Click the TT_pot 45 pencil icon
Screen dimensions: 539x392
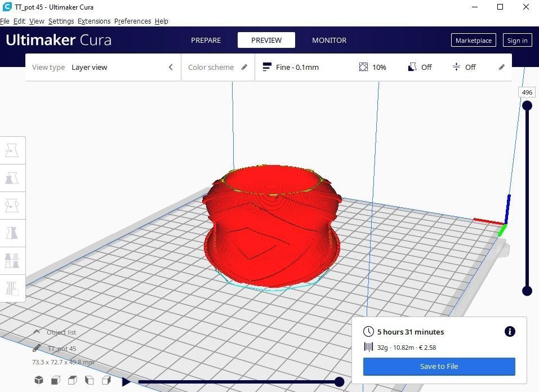click(37, 348)
